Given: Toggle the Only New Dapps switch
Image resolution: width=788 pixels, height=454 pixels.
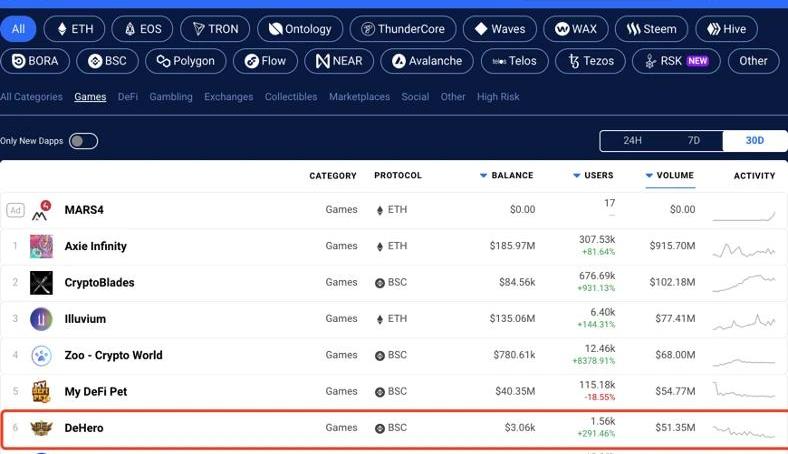Looking at the screenshot, I should pyautogui.click(x=83, y=141).
